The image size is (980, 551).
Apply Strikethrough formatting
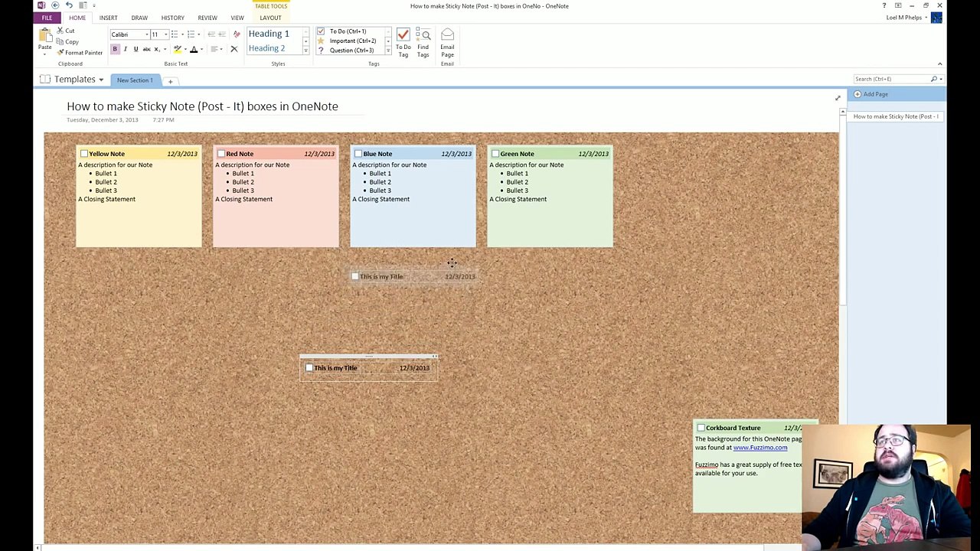coord(146,49)
